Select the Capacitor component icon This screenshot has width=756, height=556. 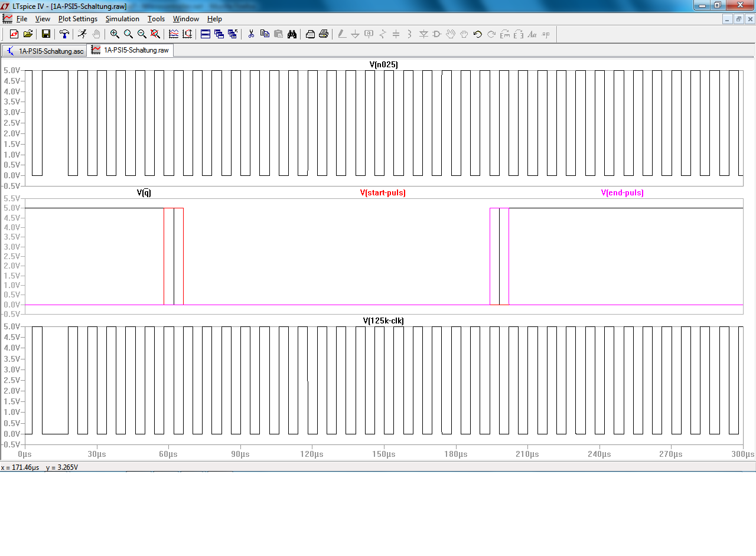coord(396,34)
